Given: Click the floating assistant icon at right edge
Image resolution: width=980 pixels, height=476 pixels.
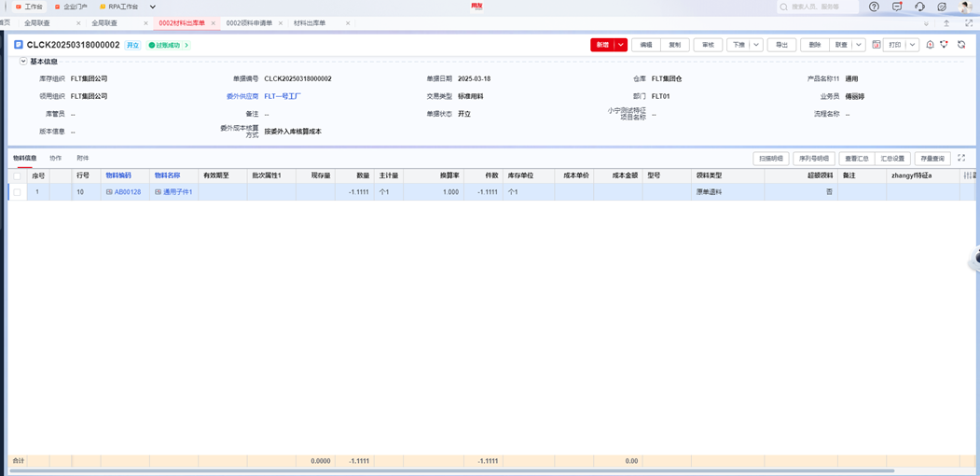Looking at the screenshot, I should (974, 259).
